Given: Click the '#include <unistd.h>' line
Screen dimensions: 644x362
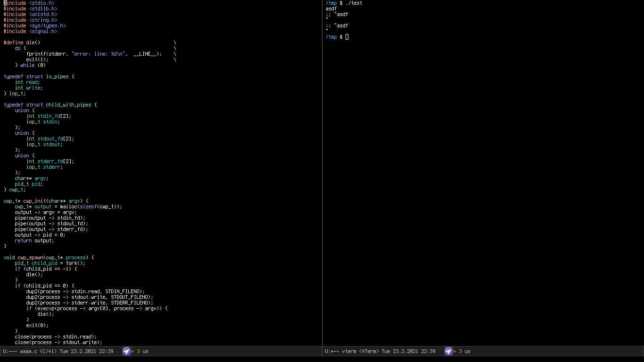Looking at the screenshot, I should tap(30, 14).
